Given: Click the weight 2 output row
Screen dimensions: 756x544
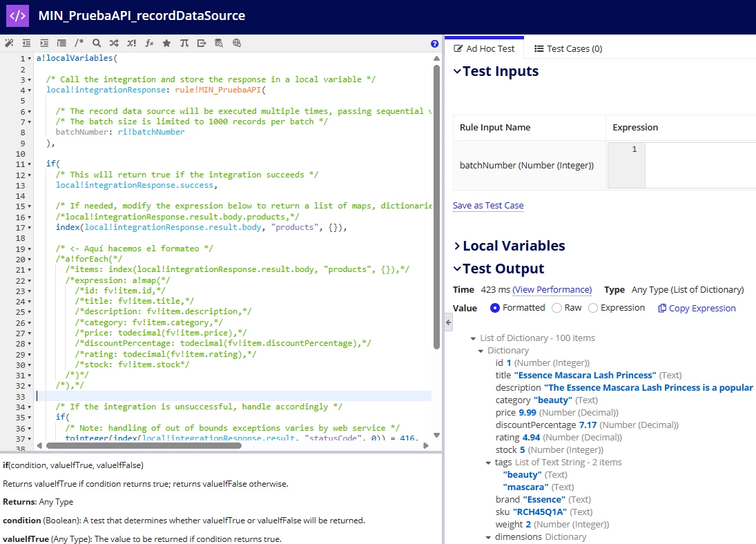Looking at the screenshot, I should click(x=552, y=524).
